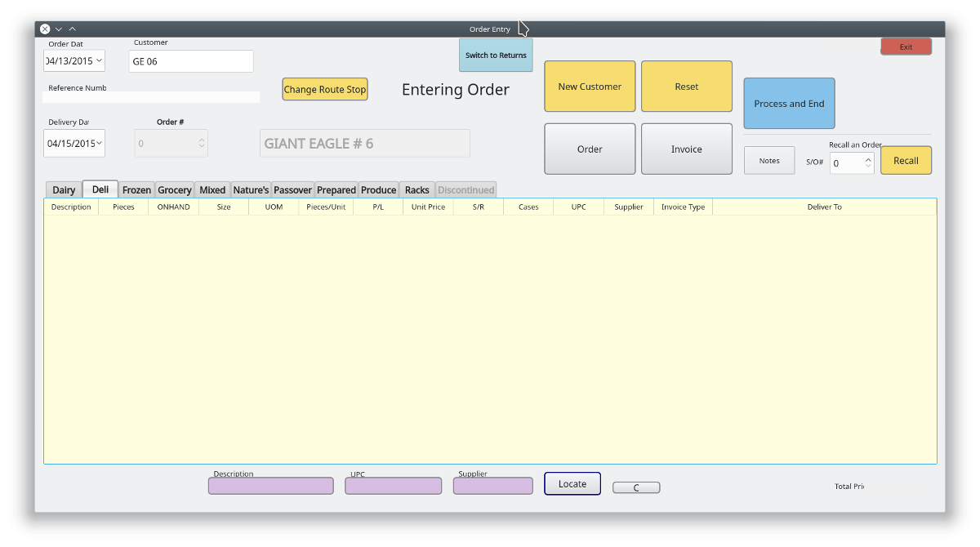This screenshot has height=547, width=980.
Task: Click the New Customer button
Action: point(590,87)
